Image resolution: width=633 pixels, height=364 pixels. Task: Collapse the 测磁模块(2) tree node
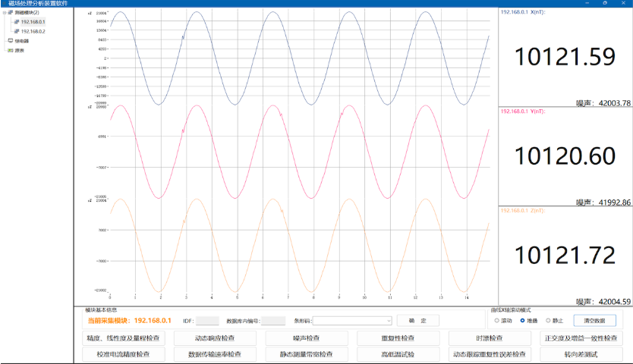coord(4,13)
